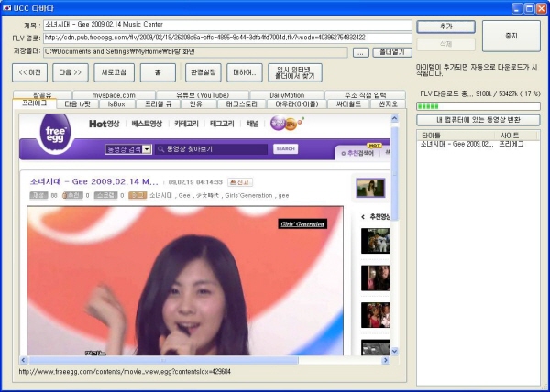Click the 재생 play-count badge
This screenshot has height=392, width=550.
tap(38, 195)
